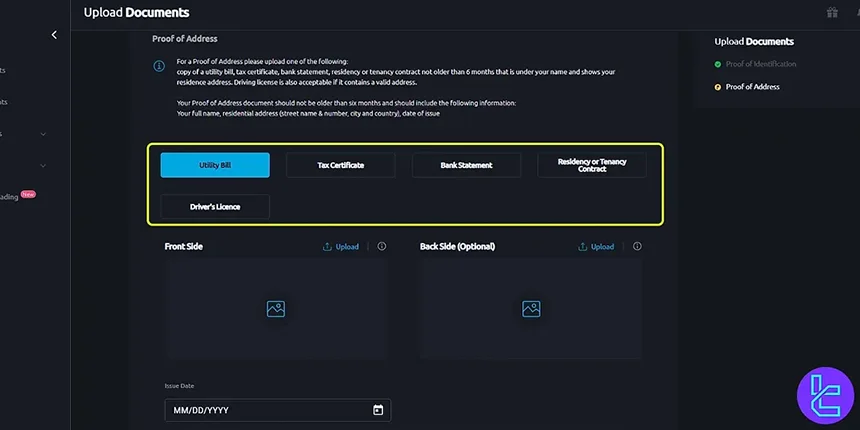Open the Front Side info icon

pos(382,246)
